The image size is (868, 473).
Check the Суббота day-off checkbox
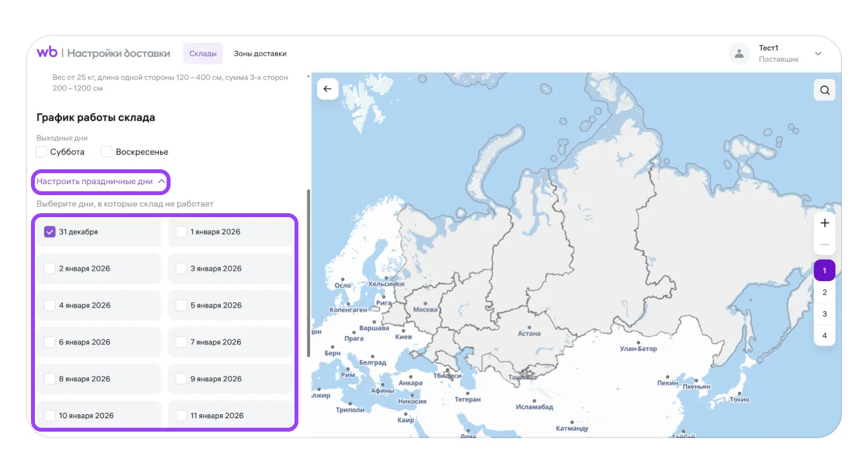coord(42,152)
